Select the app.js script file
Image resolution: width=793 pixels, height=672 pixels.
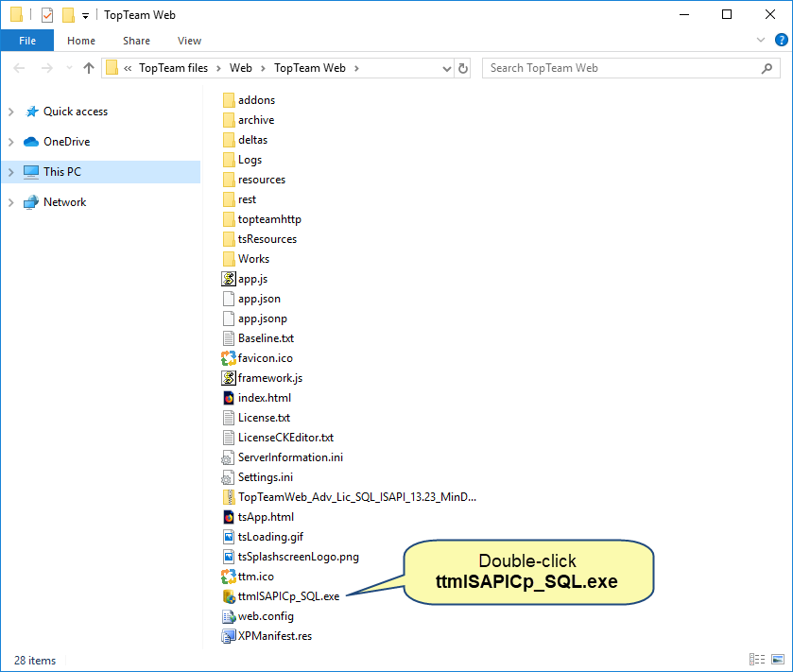tap(245, 279)
